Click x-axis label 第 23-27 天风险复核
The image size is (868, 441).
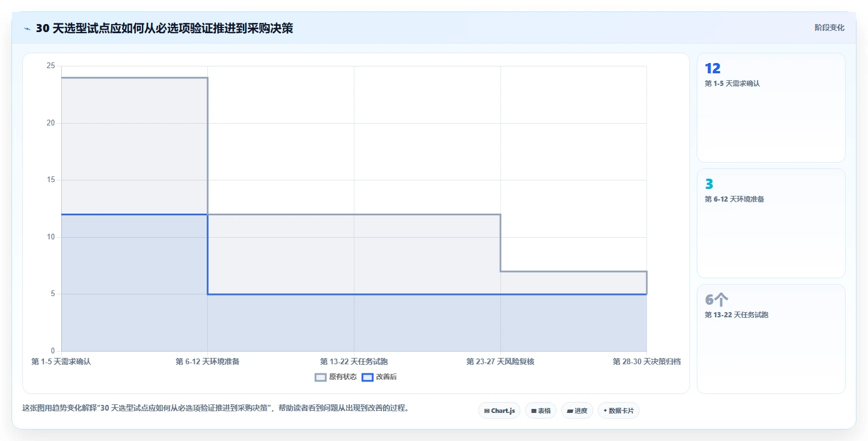(500, 361)
